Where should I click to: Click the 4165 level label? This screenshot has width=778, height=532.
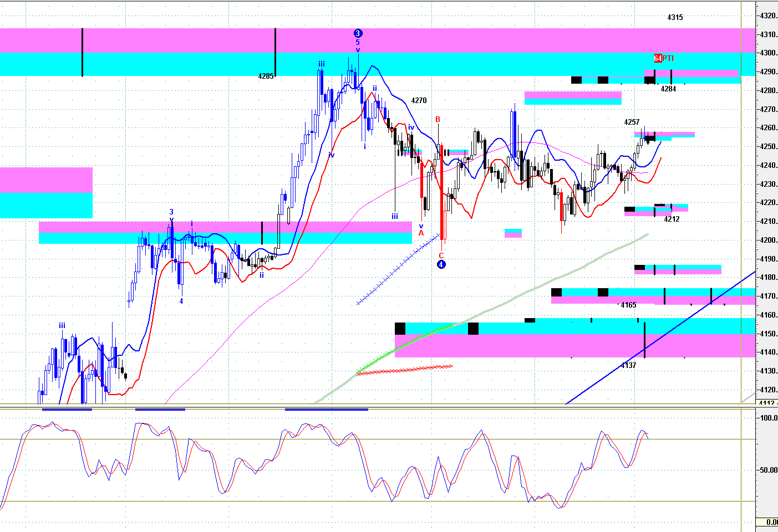pos(628,305)
